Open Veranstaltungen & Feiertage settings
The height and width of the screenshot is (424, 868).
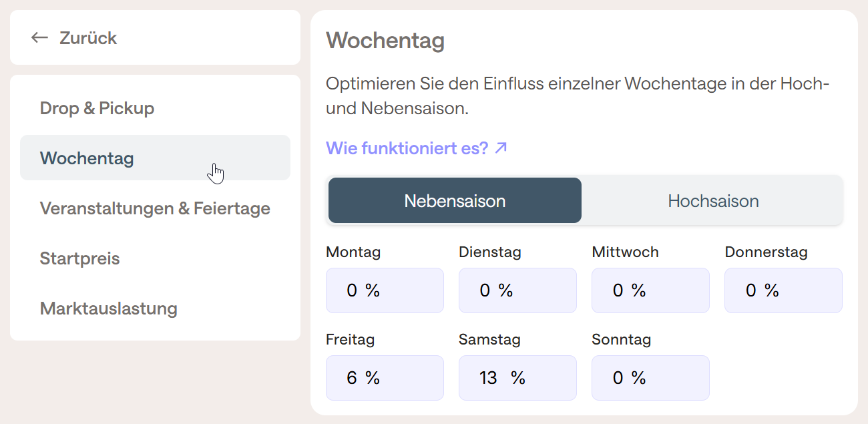tap(155, 208)
